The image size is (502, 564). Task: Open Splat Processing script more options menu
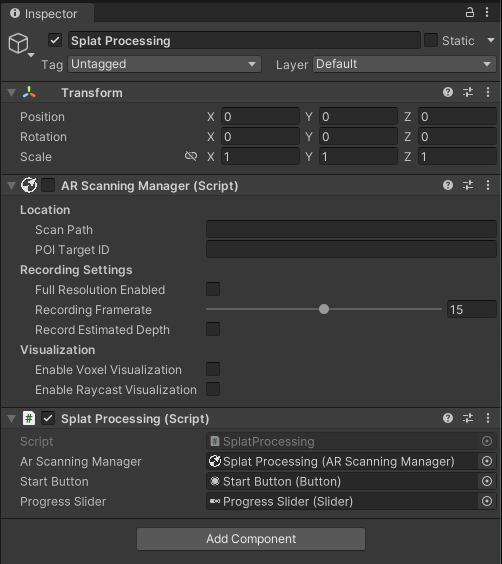488,418
